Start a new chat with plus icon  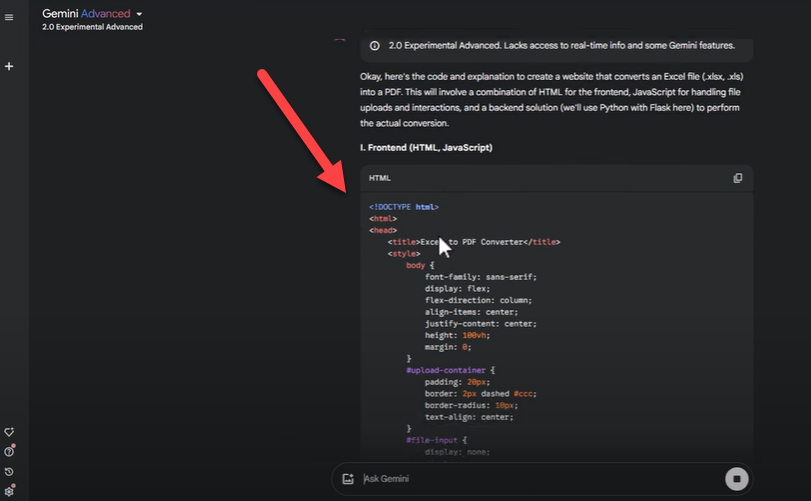(9, 66)
